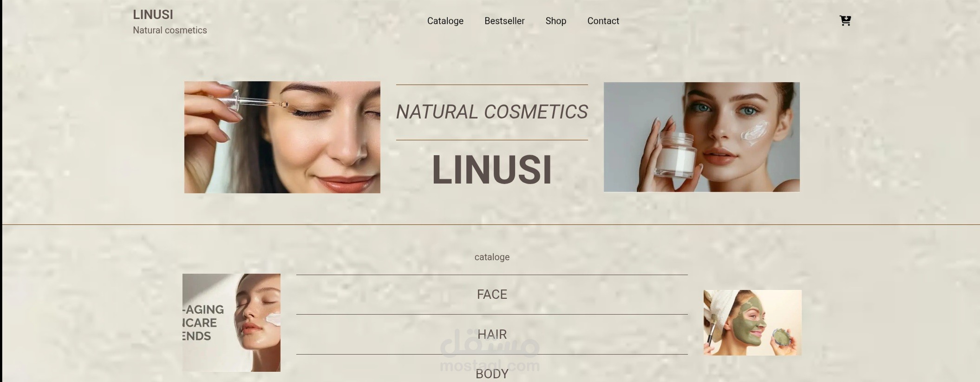Open the serum dropper woman image
The height and width of the screenshot is (382, 980).
point(282,137)
